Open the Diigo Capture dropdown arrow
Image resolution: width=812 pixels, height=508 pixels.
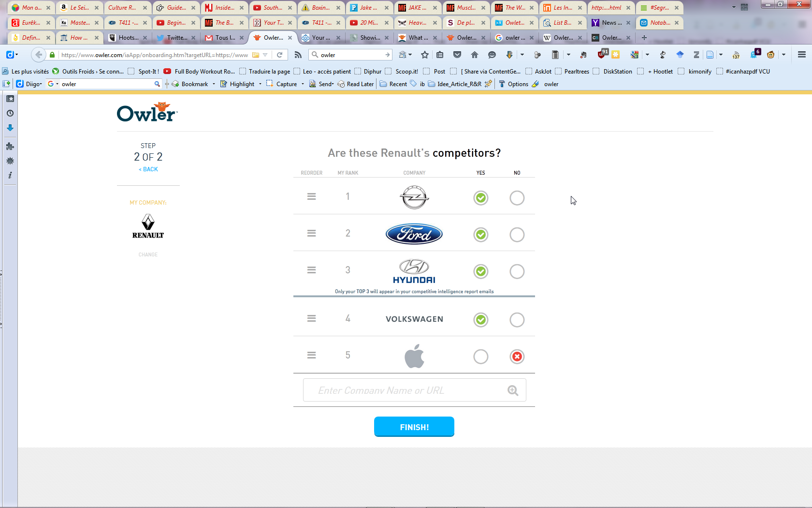click(303, 84)
